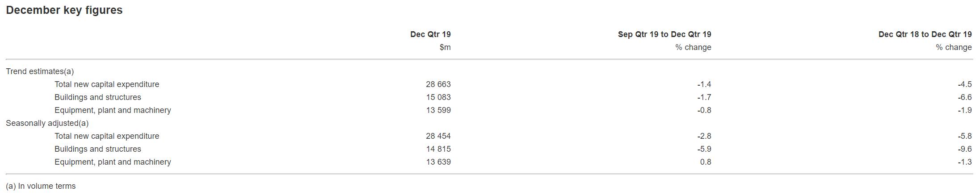Click seasonally adjusted Equipment, plant and machinery

(x=113, y=162)
